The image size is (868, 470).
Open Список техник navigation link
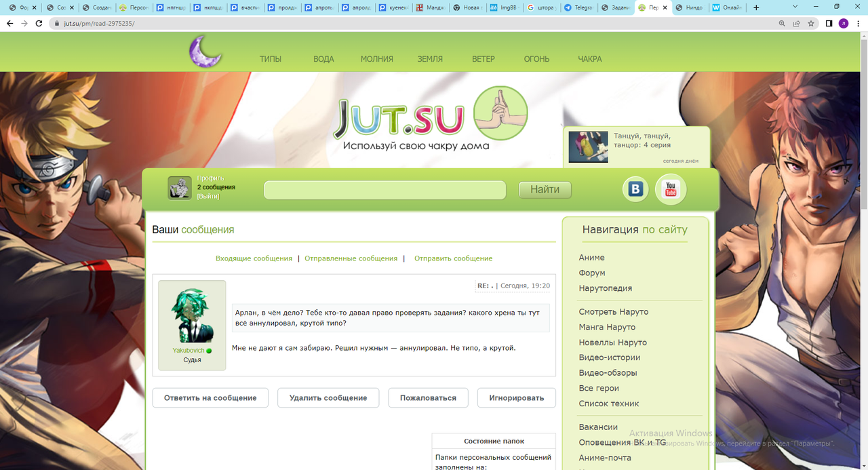(609, 404)
